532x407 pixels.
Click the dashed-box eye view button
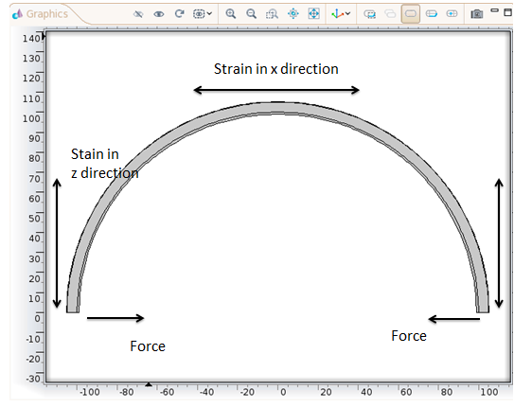tap(199, 14)
